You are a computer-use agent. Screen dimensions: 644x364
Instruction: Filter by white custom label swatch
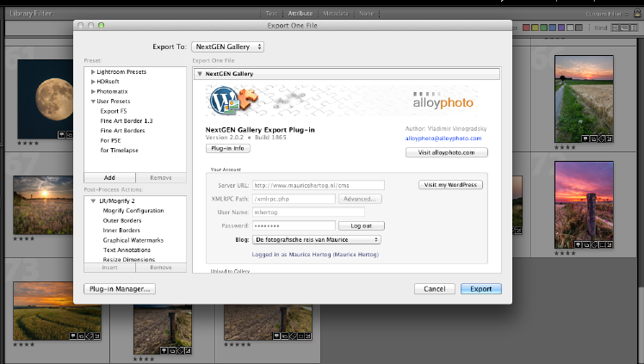click(x=570, y=28)
